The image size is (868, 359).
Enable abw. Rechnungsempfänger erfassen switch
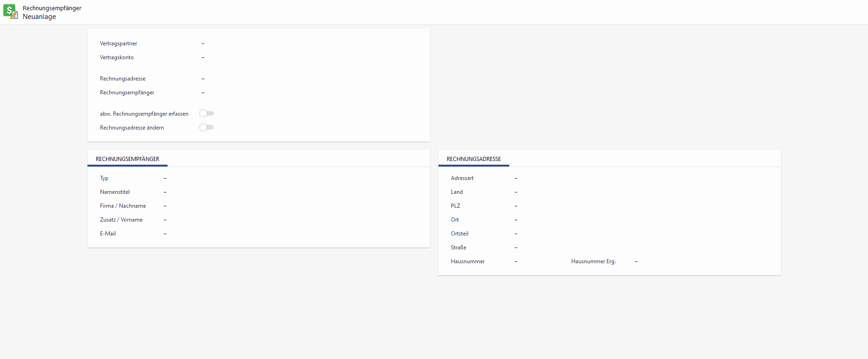(x=206, y=113)
